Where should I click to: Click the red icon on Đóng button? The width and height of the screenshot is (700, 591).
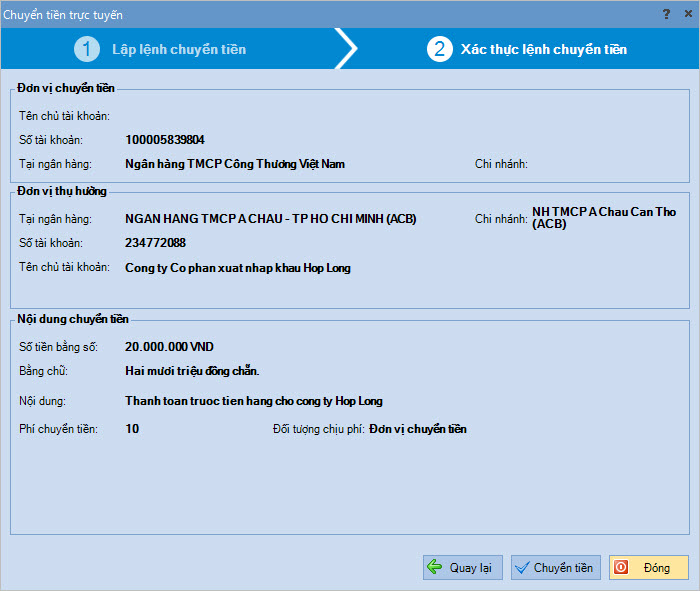621,568
